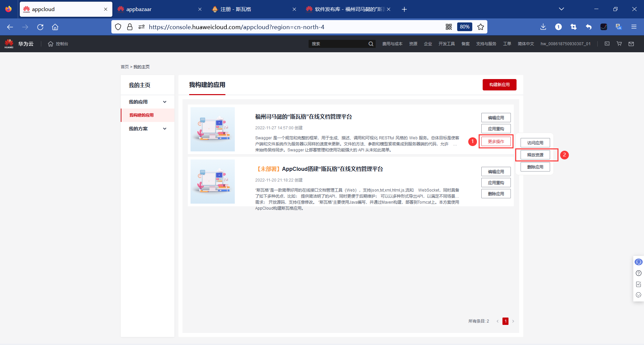The width and height of the screenshot is (644, 345).
Task: Open the 费用与成本 menu
Action: tap(392, 44)
